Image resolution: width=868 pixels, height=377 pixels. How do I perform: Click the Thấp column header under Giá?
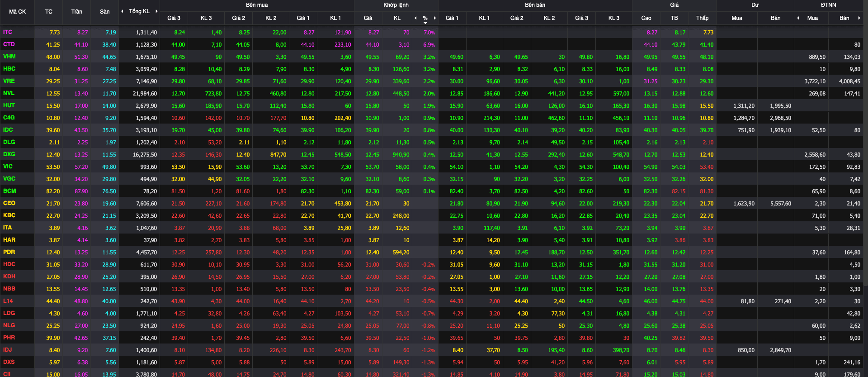click(x=702, y=18)
